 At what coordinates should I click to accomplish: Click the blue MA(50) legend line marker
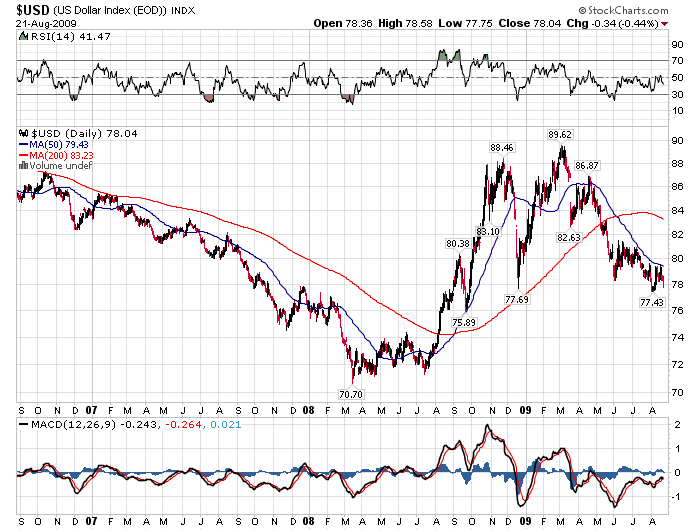tap(24, 144)
